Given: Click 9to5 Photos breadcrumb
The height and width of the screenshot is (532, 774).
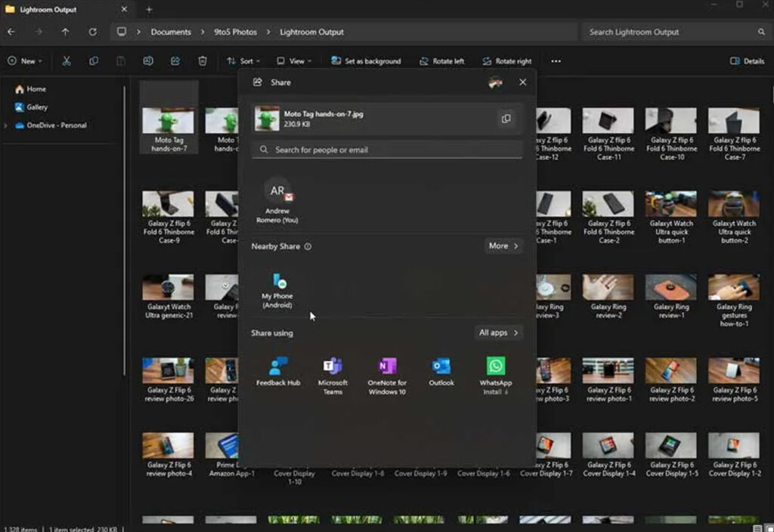Looking at the screenshot, I should (x=236, y=32).
